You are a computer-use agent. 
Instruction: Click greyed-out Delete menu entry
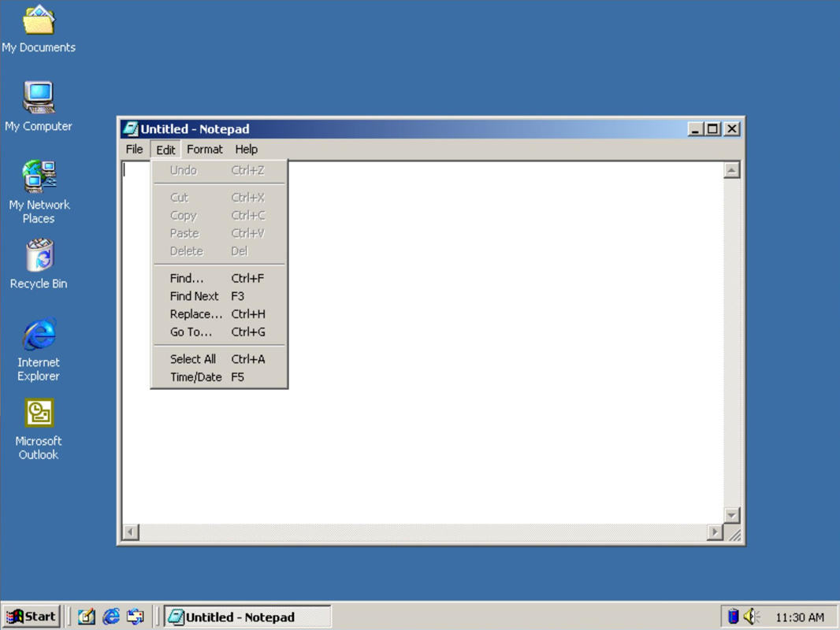219,251
